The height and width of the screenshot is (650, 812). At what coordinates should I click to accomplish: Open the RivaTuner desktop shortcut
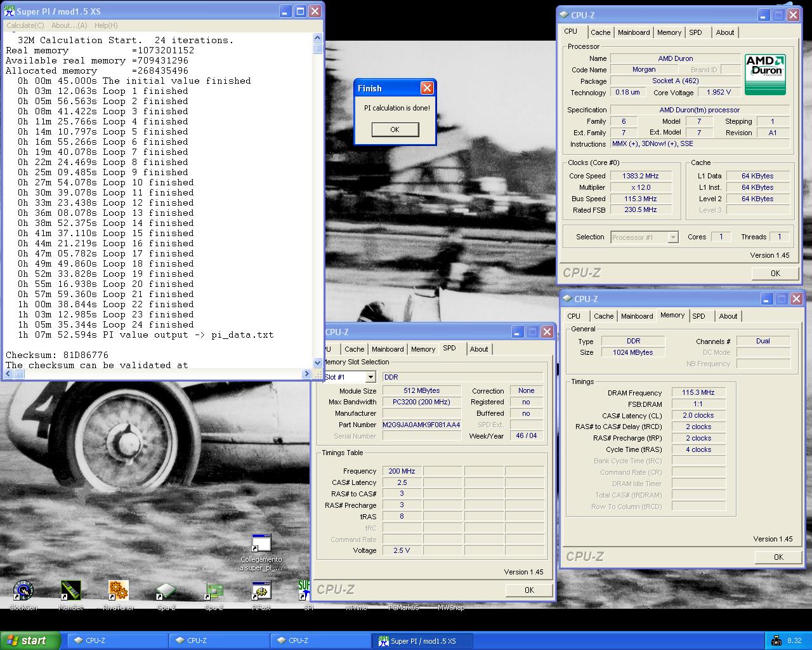pos(119,590)
